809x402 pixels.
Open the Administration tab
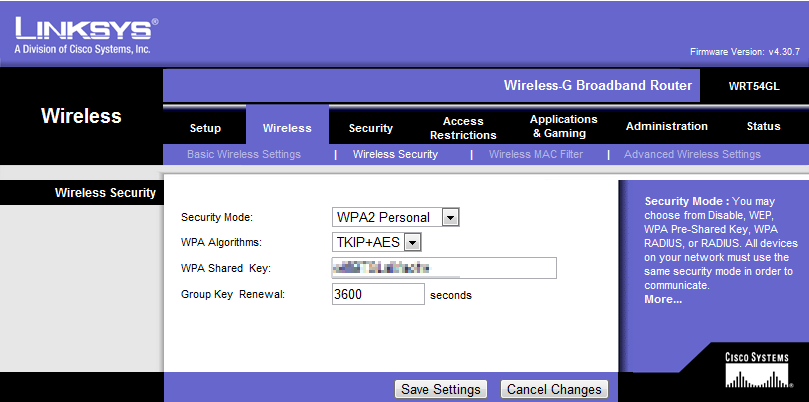click(666, 126)
